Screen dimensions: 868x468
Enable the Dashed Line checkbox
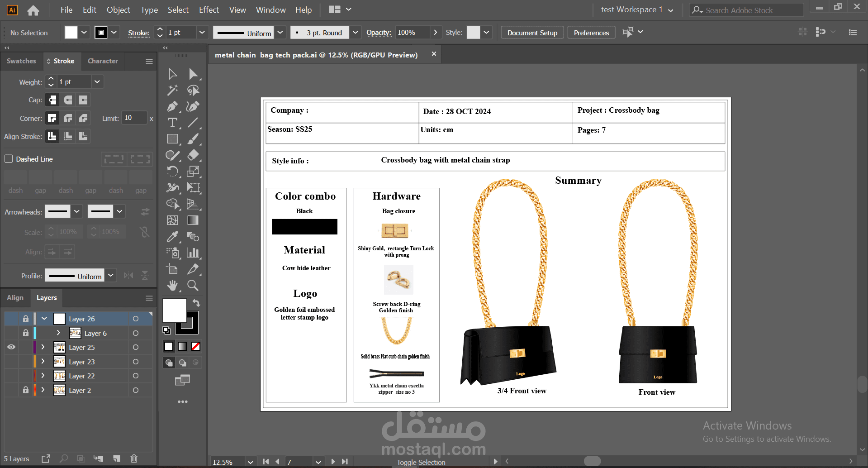pyautogui.click(x=9, y=159)
